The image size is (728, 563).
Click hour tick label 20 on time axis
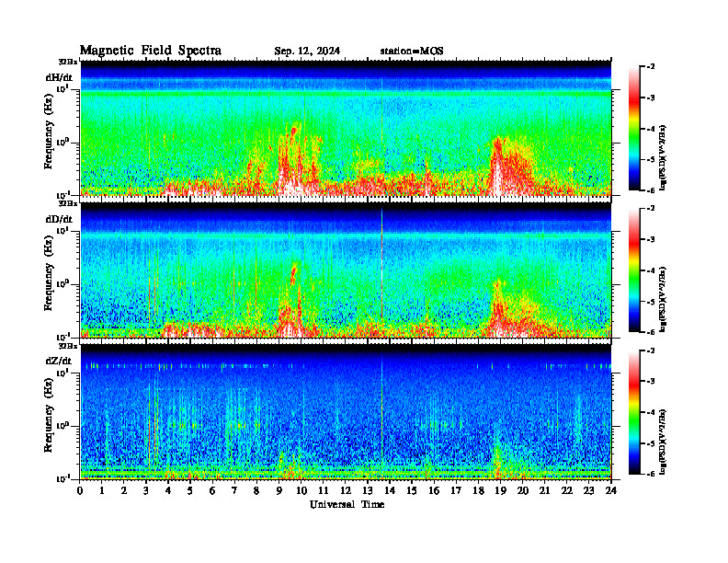pos(522,491)
